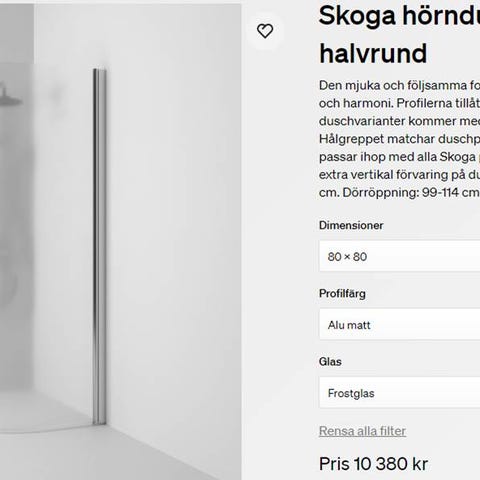Click the description line starting Den mjuka

[x=399, y=85]
